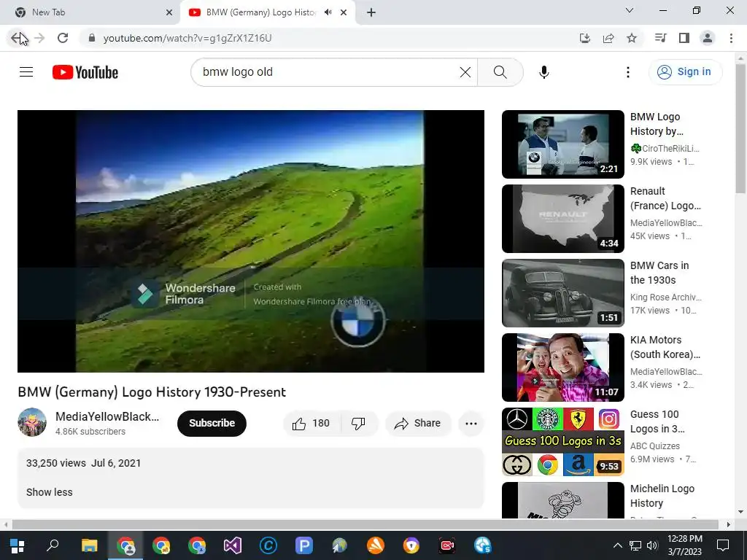Click the vertical page scrollbar thumb
This screenshot has height=560, width=747.
[740, 128]
